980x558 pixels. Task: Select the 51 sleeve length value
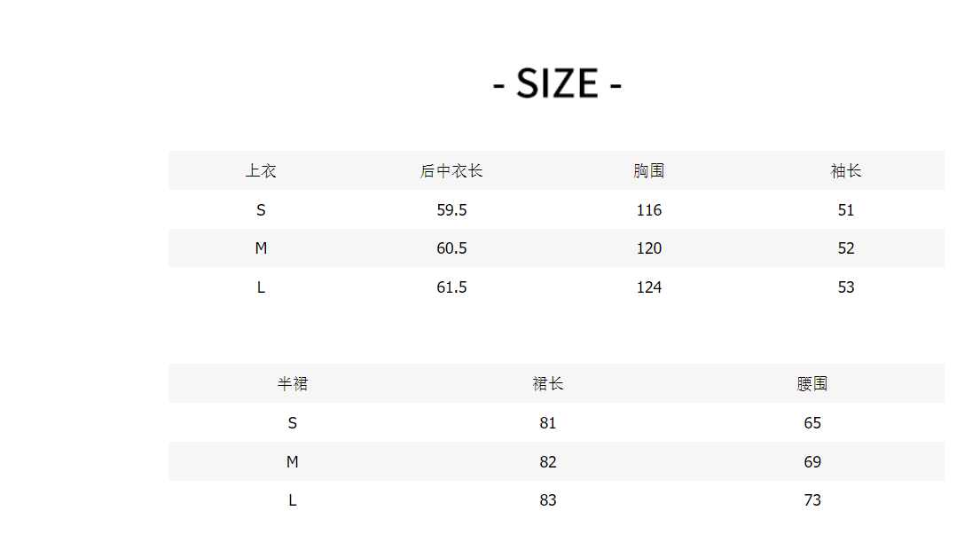[846, 210]
